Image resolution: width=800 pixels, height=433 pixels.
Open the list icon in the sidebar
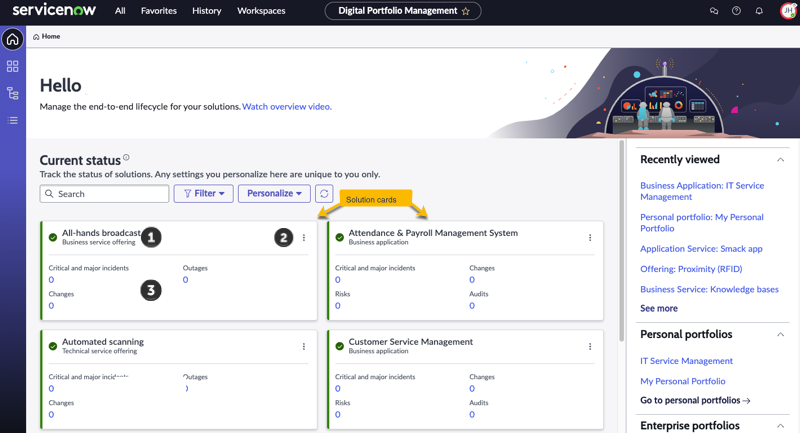(x=13, y=120)
